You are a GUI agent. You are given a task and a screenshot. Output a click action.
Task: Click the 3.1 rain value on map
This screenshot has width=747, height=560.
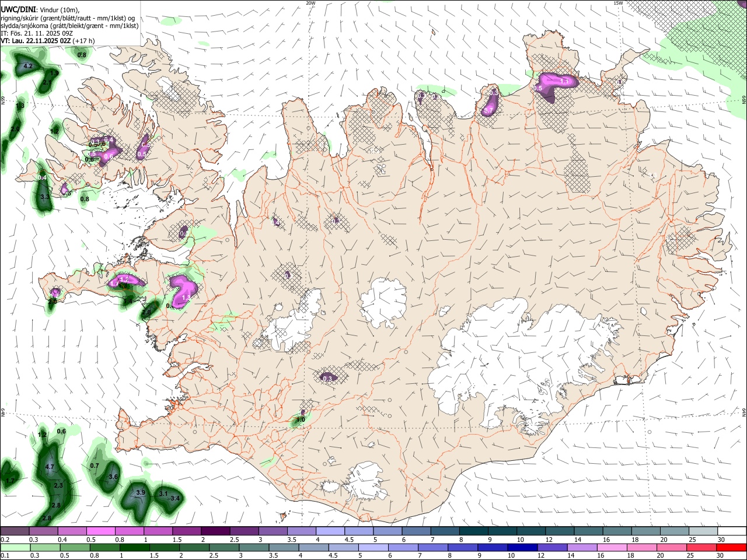coord(163,495)
